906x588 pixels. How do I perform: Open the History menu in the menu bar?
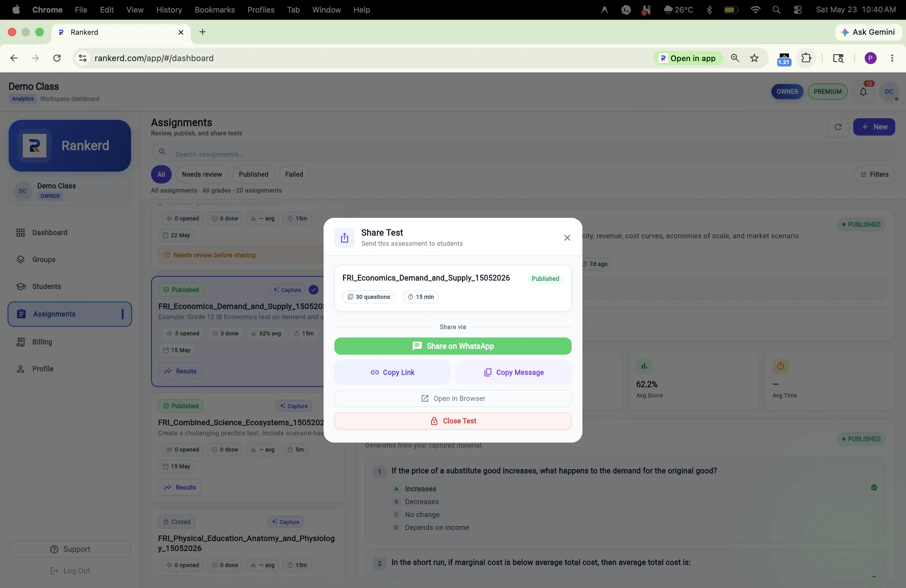click(169, 10)
